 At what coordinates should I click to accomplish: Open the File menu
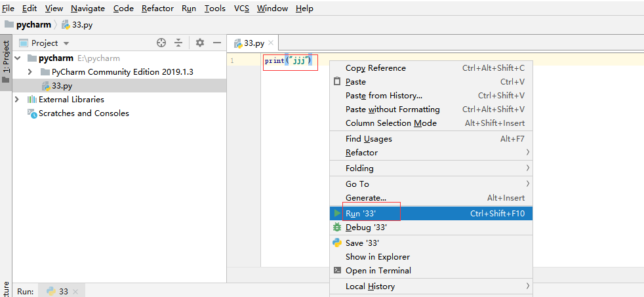point(9,9)
